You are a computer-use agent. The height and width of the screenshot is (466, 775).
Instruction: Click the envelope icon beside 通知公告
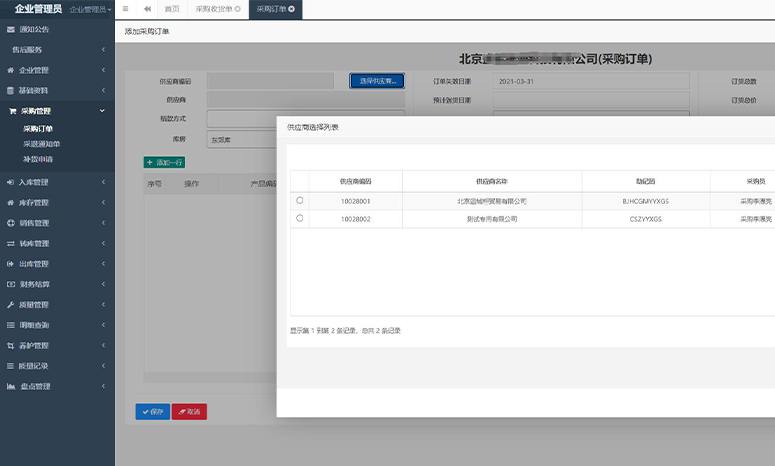point(10,29)
